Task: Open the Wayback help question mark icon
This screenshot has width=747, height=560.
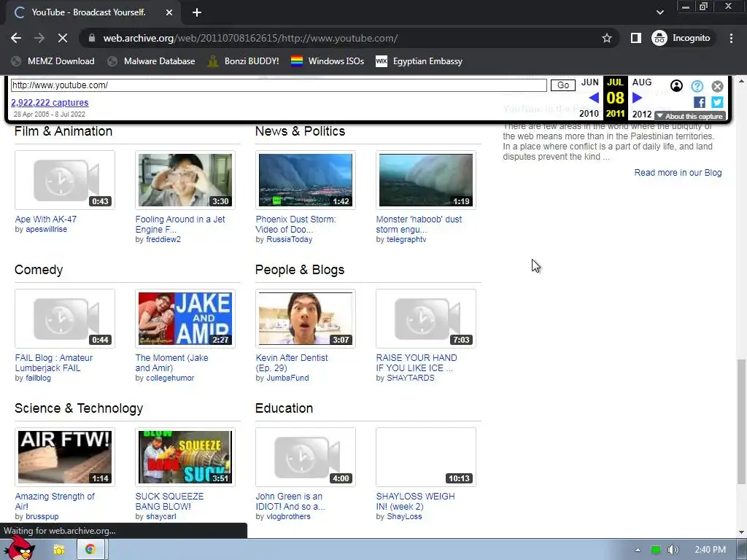Action: 697,86
